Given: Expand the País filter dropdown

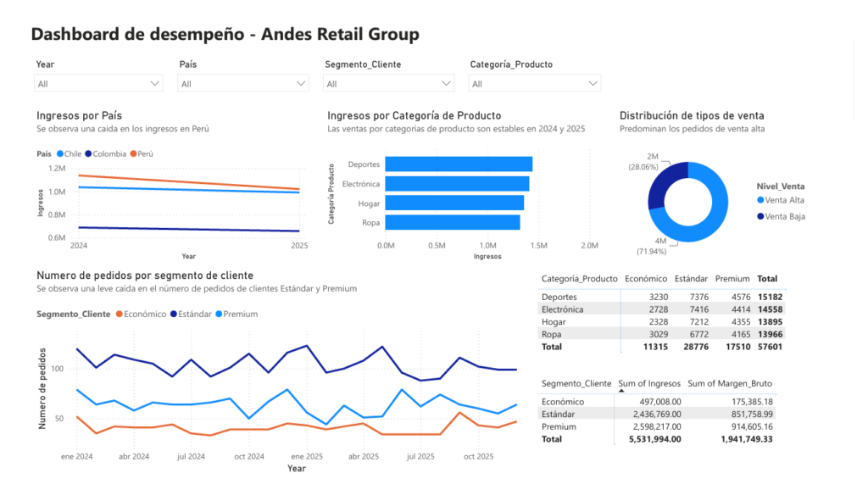Looking at the screenshot, I should point(243,84).
